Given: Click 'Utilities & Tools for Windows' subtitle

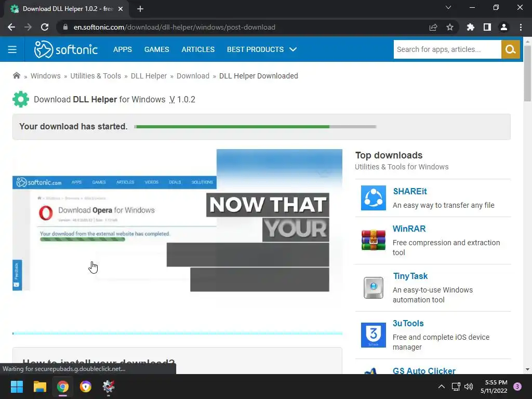Looking at the screenshot, I should (x=402, y=167).
